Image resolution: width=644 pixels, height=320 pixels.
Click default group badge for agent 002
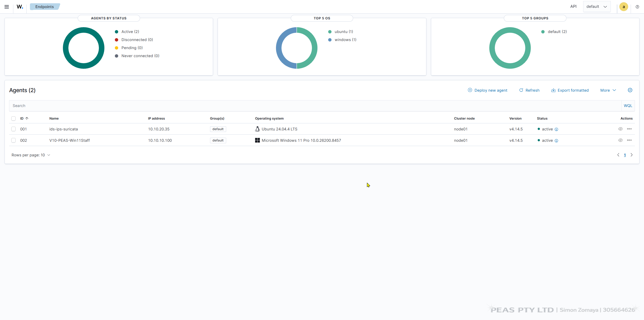click(218, 140)
